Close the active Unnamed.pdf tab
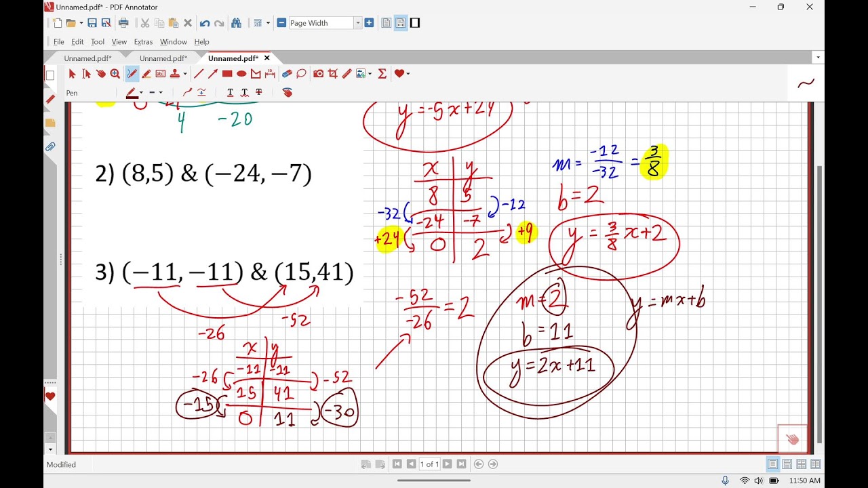 click(267, 58)
